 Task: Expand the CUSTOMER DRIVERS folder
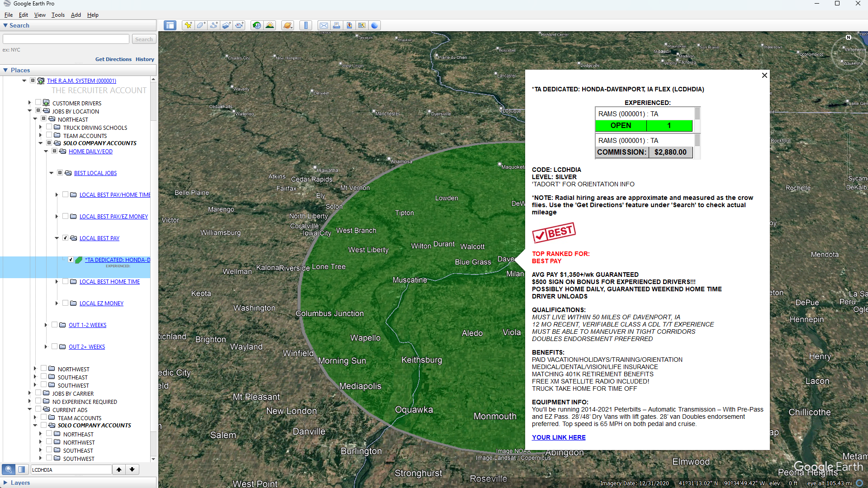point(30,103)
